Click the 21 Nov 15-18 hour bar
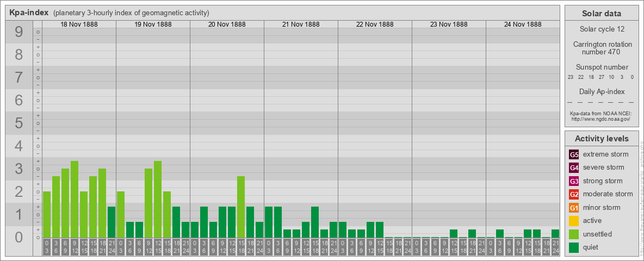Screen dimensions: 644x261 coord(314,222)
